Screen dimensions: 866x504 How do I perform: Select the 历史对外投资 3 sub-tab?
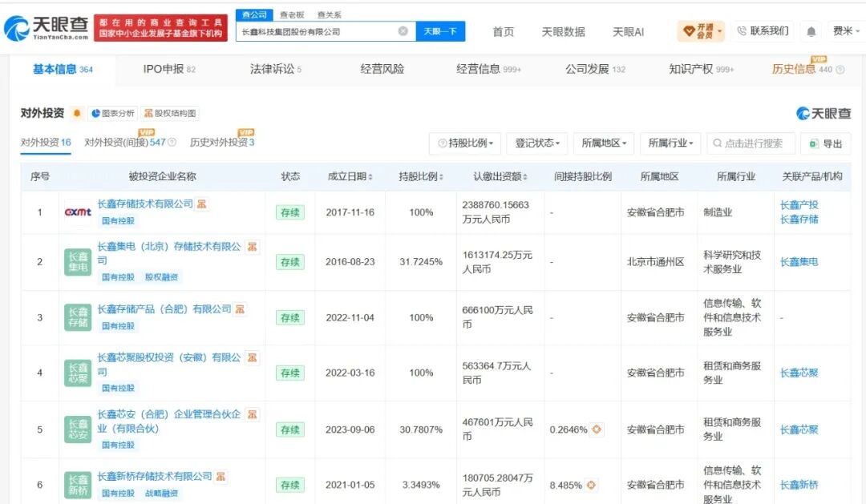(x=222, y=143)
